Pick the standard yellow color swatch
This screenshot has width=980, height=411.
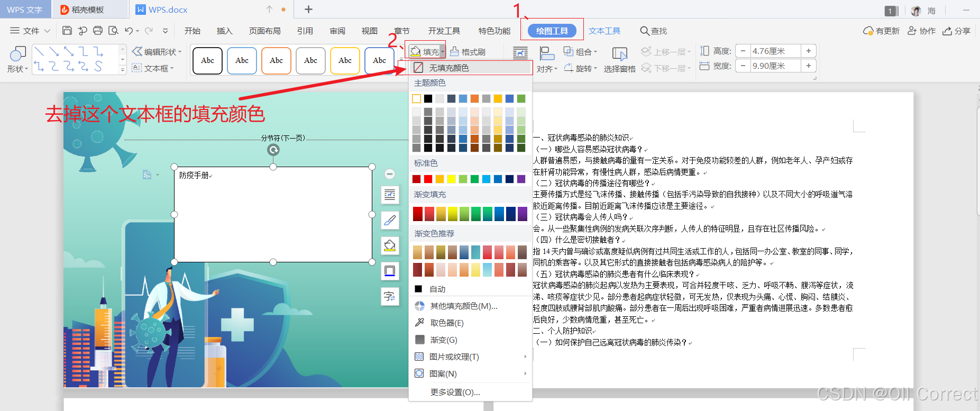(x=451, y=179)
